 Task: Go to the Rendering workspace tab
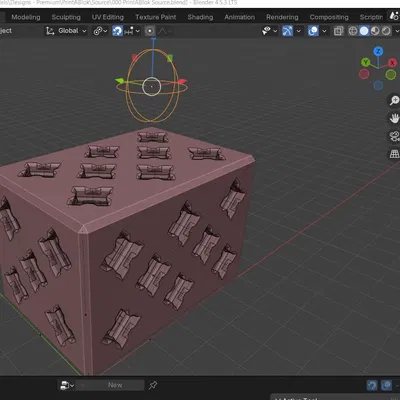(x=282, y=17)
